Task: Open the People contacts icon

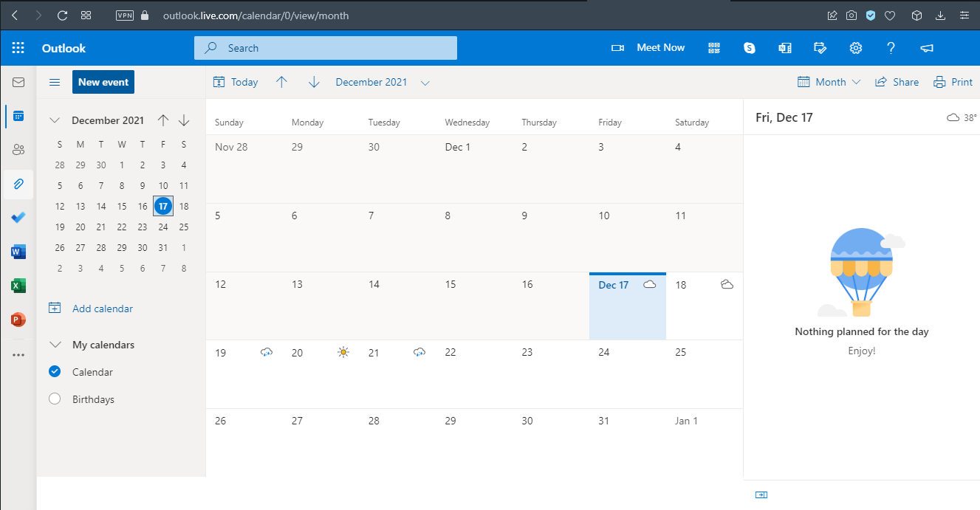Action: coord(18,150)
